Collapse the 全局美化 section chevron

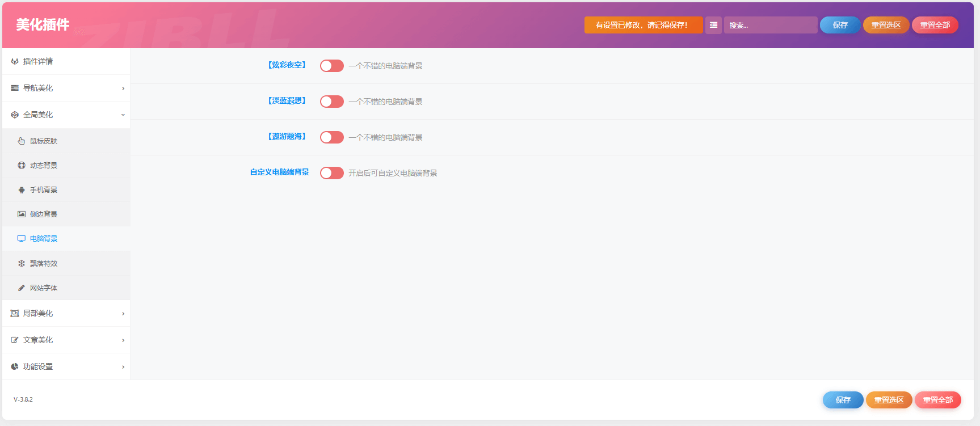pos(123,115)
